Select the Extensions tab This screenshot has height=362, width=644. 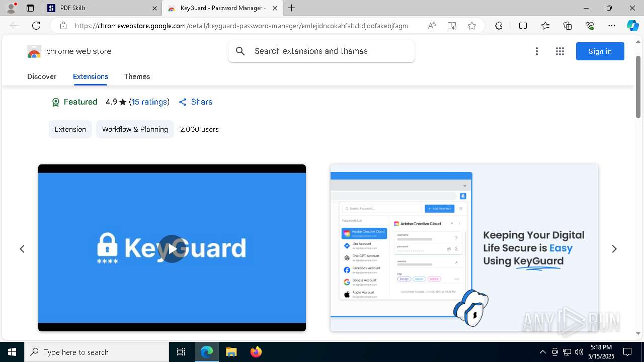[91, 76]
